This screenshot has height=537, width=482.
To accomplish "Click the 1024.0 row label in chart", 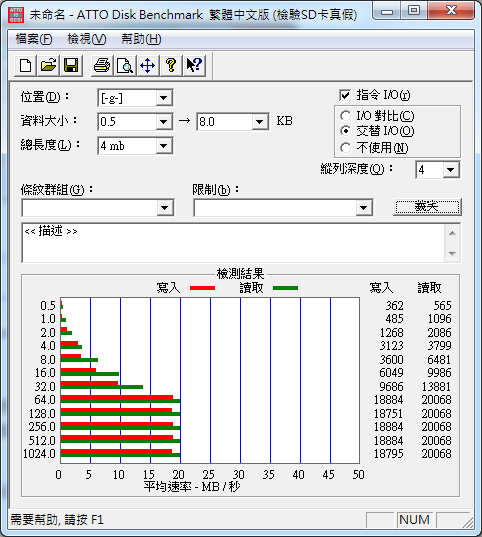I will [39, 454].
